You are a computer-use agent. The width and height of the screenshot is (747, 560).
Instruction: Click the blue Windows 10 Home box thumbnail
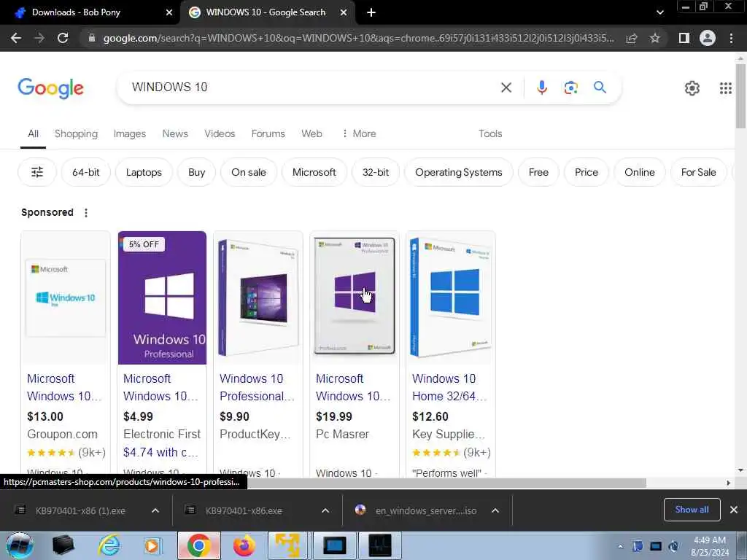451,297
